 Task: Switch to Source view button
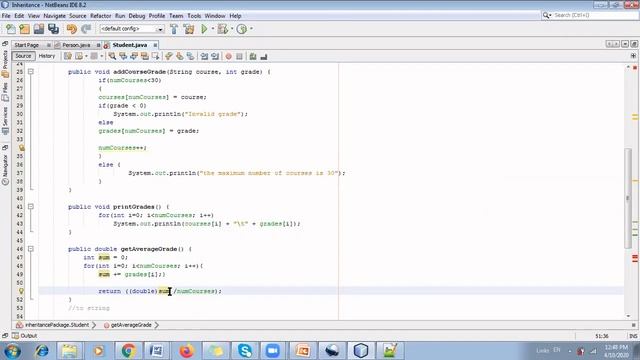(x=23, y=56)
